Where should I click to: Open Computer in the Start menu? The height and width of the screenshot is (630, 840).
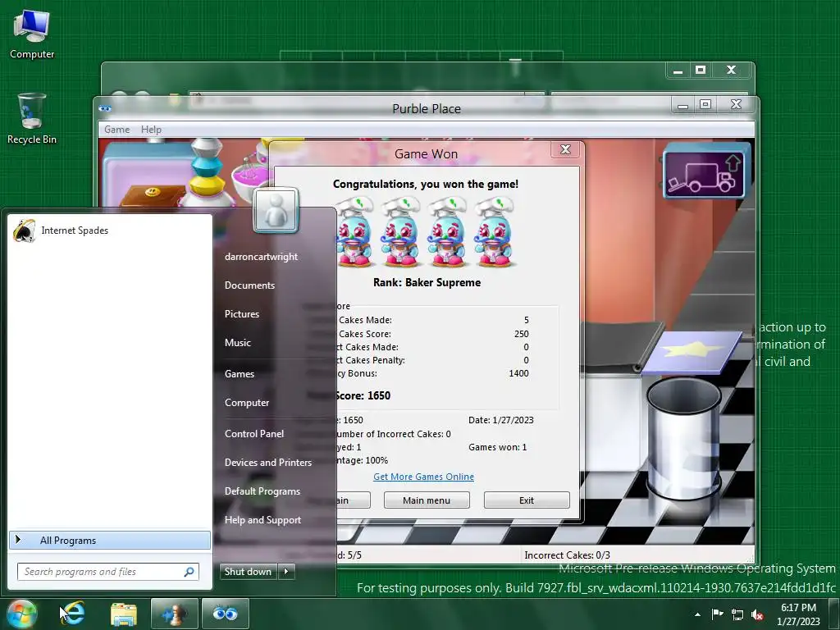point(247,402)
